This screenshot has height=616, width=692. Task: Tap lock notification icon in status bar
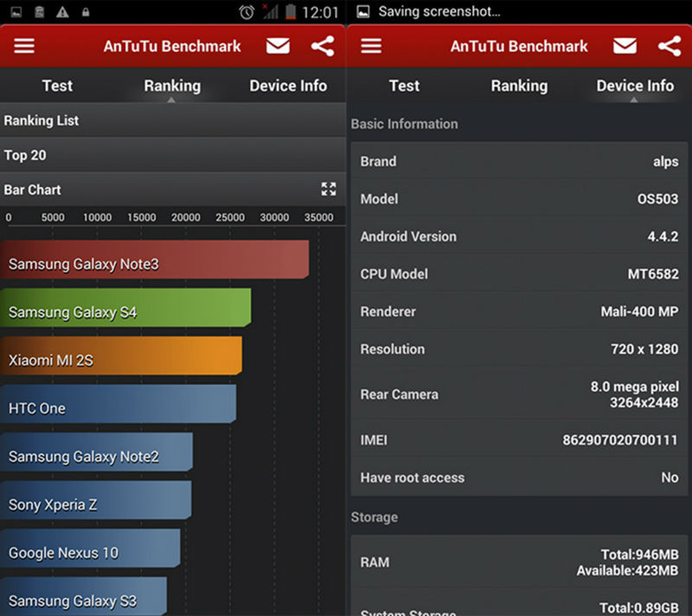pos(86,12)
